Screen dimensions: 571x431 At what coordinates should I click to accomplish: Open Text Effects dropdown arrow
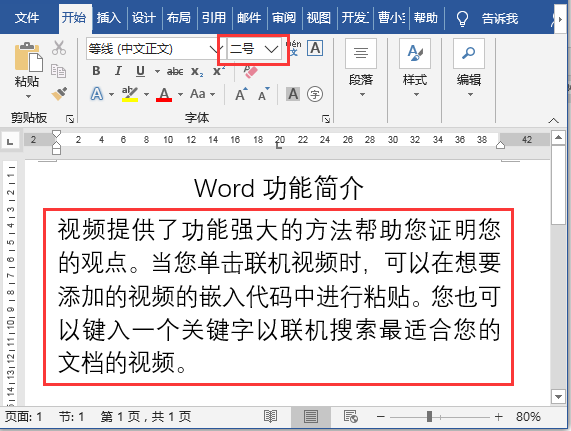point(111,95)
